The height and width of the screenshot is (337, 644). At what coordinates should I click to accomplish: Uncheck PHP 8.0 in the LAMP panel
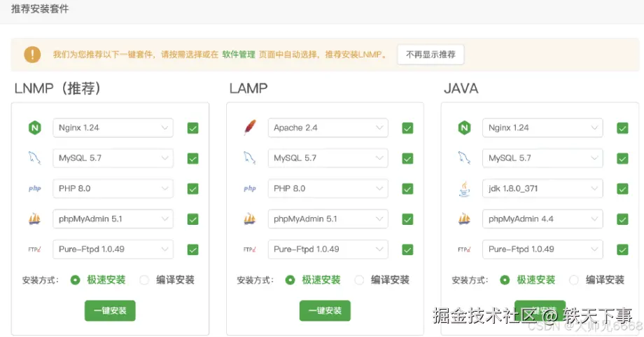tap(407, 189)
